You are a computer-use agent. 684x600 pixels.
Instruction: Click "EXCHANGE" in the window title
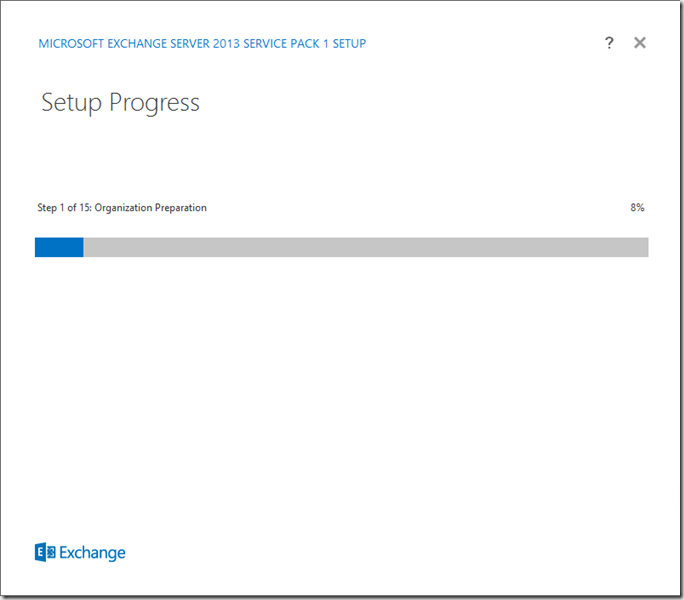click(x=140, y=44)
